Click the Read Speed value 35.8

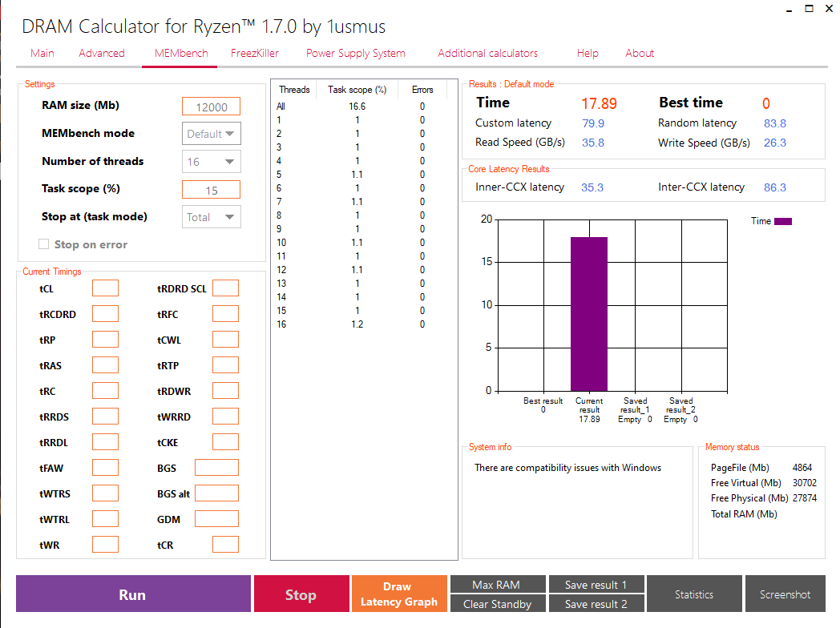[592, 143]
